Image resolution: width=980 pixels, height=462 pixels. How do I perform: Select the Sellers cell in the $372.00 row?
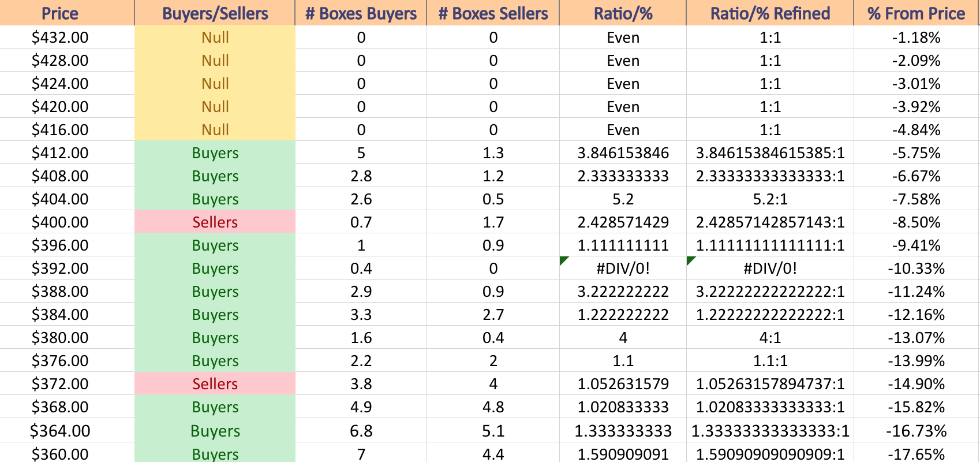click(215, 384)
